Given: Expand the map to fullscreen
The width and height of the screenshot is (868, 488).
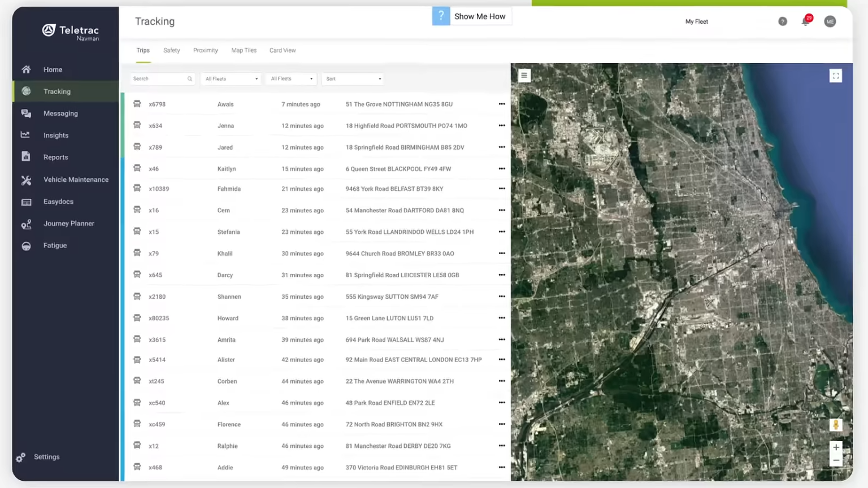Looking at the screenshot, I should click(x=835, y=76).
